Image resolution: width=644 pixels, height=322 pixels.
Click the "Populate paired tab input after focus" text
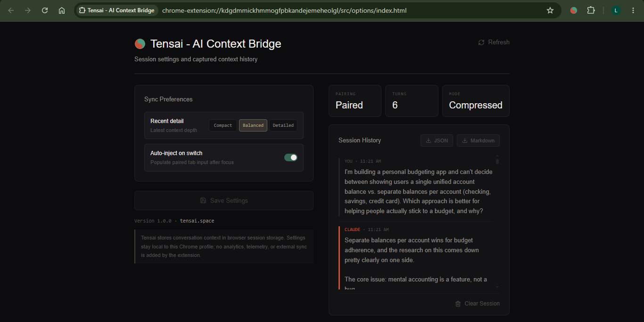coord(192,162)
